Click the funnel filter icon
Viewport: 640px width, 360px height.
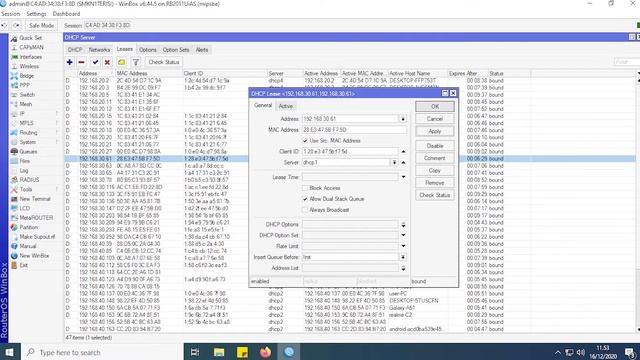point(136,62)
